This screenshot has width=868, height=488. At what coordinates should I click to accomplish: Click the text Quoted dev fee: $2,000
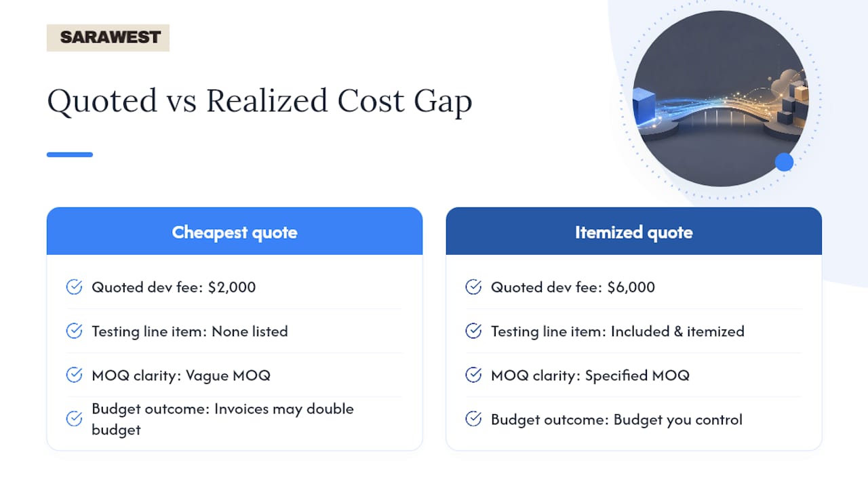coord(174,287)
